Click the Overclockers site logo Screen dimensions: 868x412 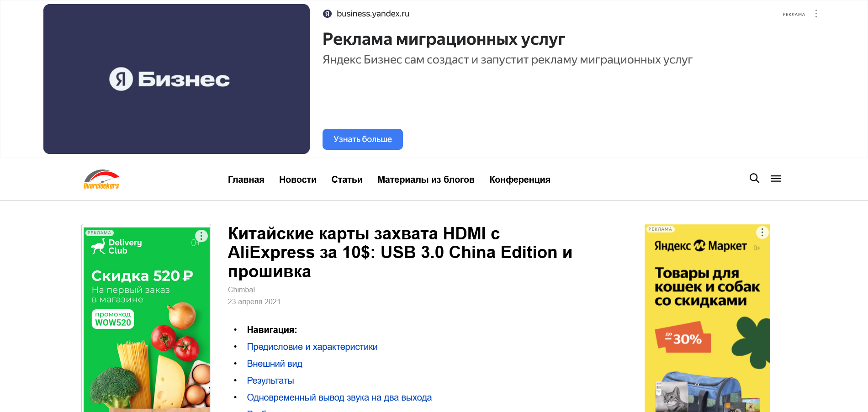tap(101, 179)
